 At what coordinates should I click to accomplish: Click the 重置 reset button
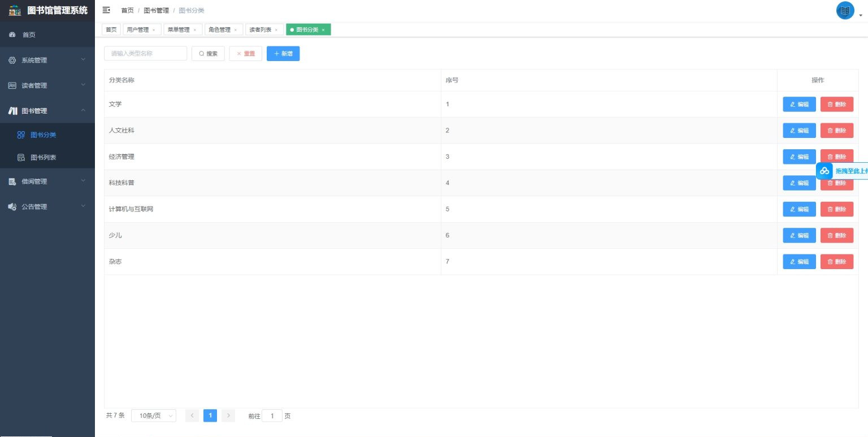click(x=245, y=54)
